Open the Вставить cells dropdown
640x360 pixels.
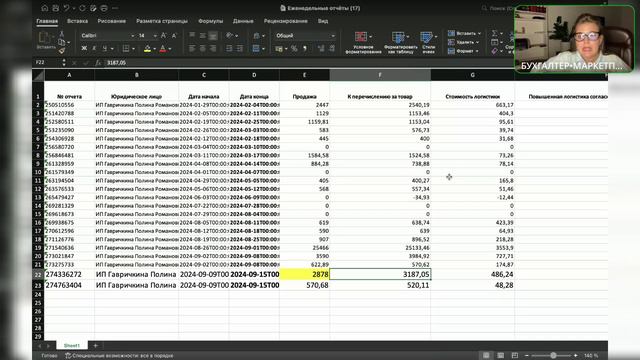pos(465,33)
